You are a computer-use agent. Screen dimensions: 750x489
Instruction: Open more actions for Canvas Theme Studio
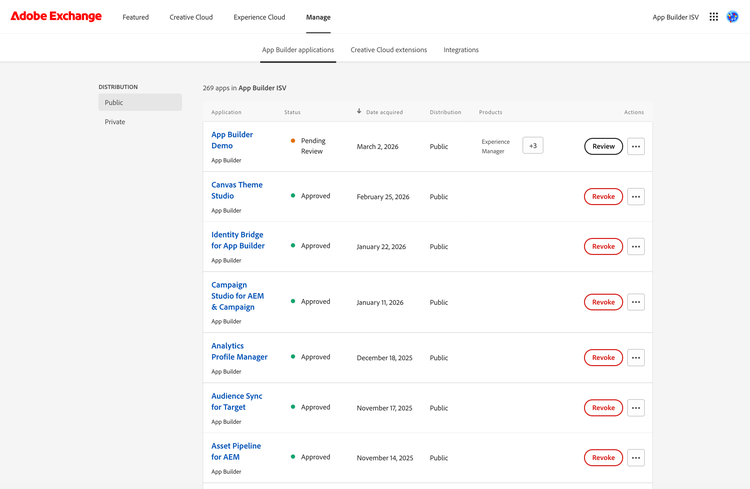click(636, 197)
